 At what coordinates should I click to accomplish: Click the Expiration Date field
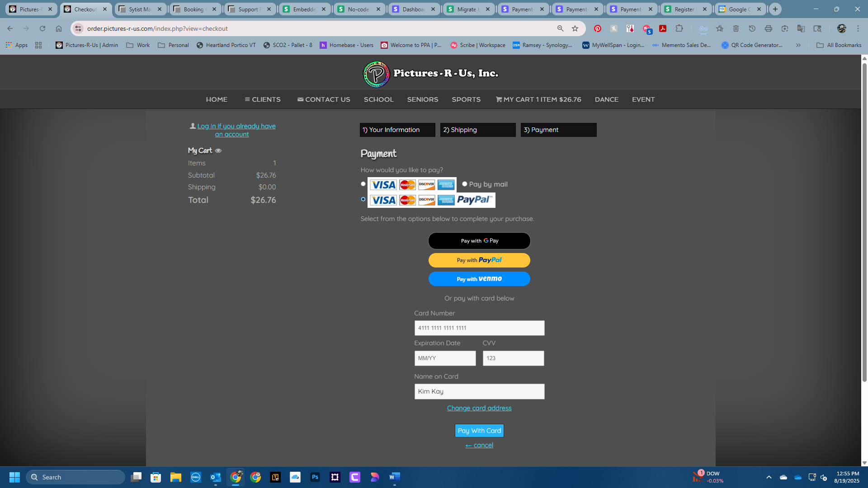click(x=445, y=358)
